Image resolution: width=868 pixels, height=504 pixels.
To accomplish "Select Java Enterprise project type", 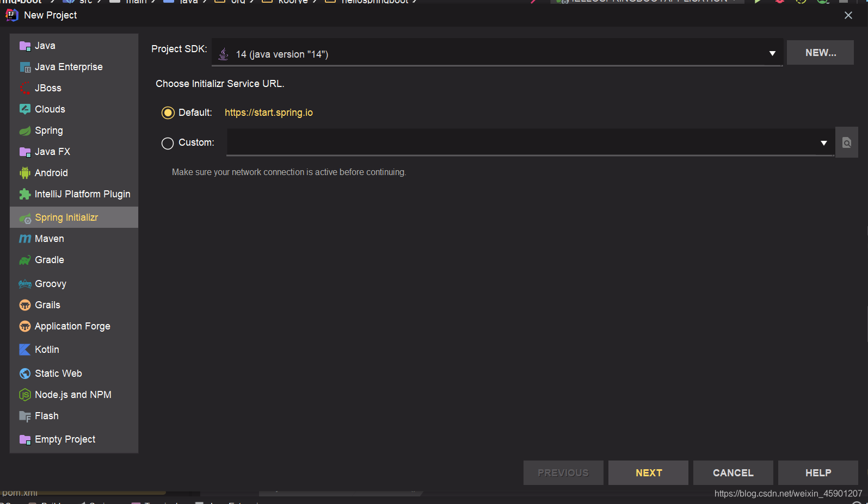I will click(74, 67).
